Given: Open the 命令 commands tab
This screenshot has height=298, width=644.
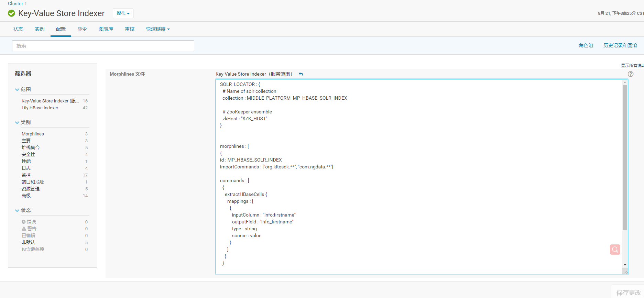Looking at the screenshot, I should coord(82,29).
